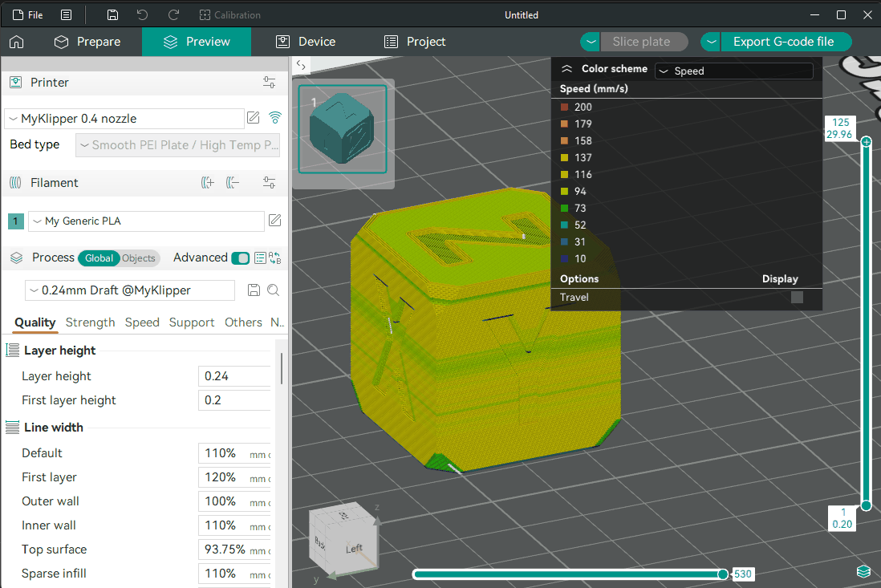Viewport: 881px width, 588px height.
Task: Search process settings with magnifier icon
Action: [273, 290]
